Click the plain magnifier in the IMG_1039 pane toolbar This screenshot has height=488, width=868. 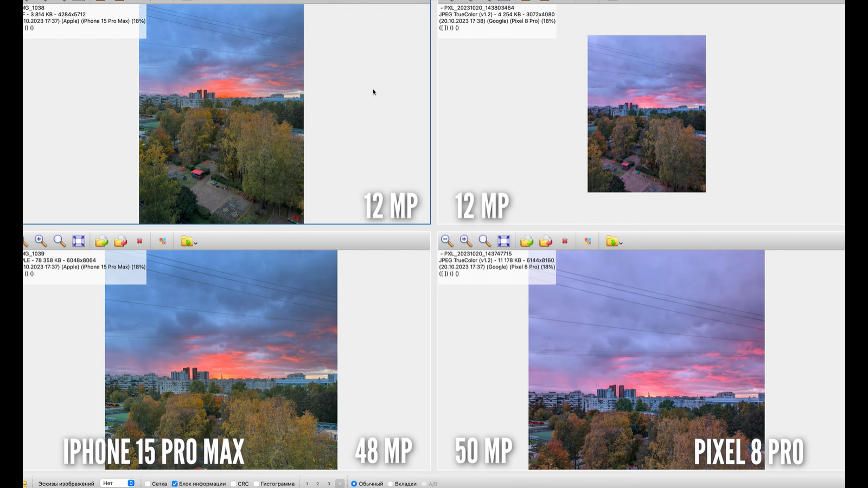(x=60, y=241)
